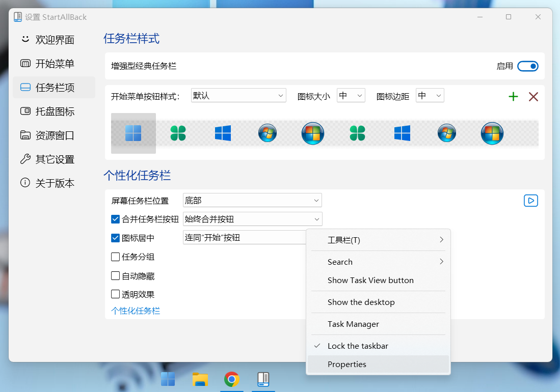
Task: Open the 托盘图标 section
Action: click(x=54, y=111)
